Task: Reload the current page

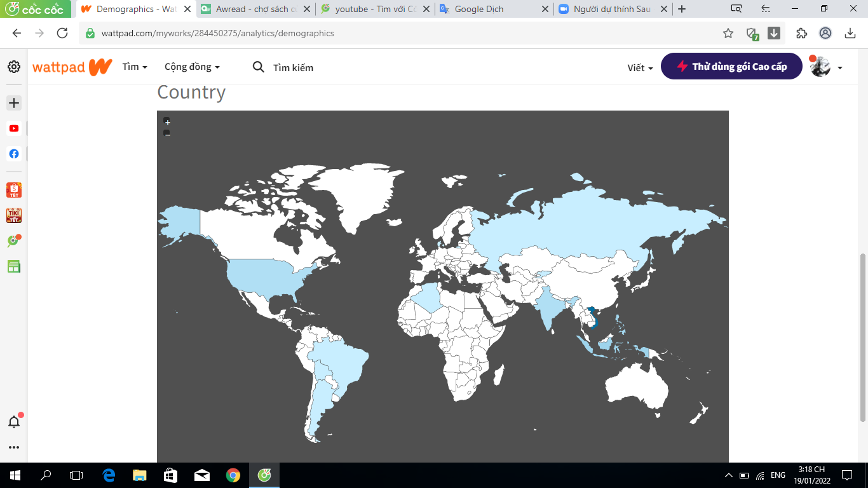Action: point(62,33)
